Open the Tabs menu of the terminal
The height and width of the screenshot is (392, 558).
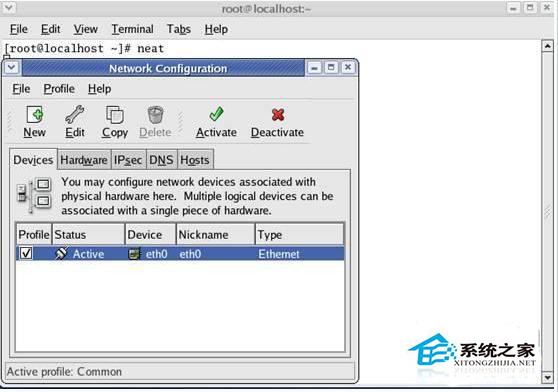click(x=179, y=29)
